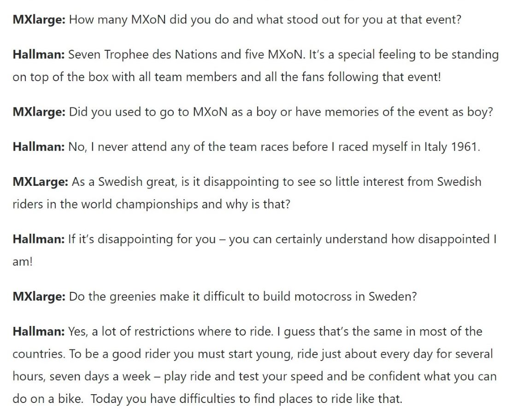Image resolution: width=512 pixels, height=420 pixels.
Task: Click the words 'world championships'
Action: (x=140, y=204)
